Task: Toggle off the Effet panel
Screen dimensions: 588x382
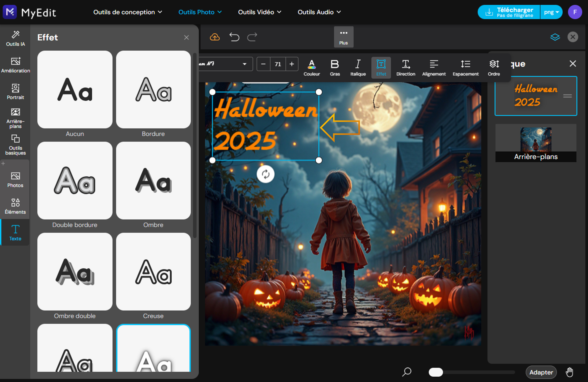Action: tap(381, 67)
